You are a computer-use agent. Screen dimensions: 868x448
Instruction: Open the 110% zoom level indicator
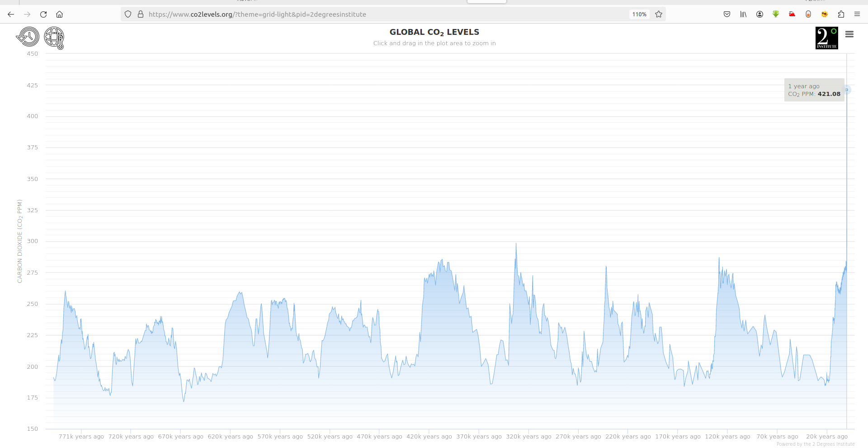[639, 14]
